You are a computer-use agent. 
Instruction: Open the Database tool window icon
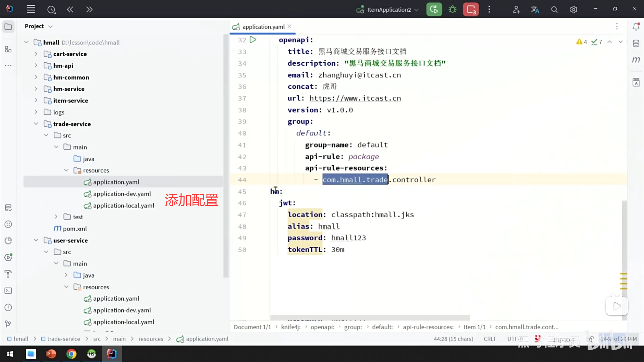[x=636, y=43]
